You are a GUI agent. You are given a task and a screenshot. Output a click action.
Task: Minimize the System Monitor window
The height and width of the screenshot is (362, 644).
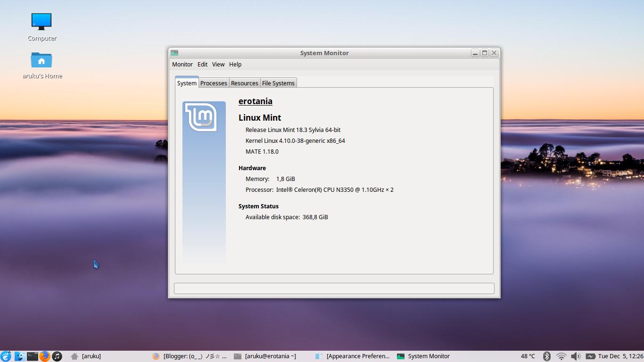coord(475,53)
